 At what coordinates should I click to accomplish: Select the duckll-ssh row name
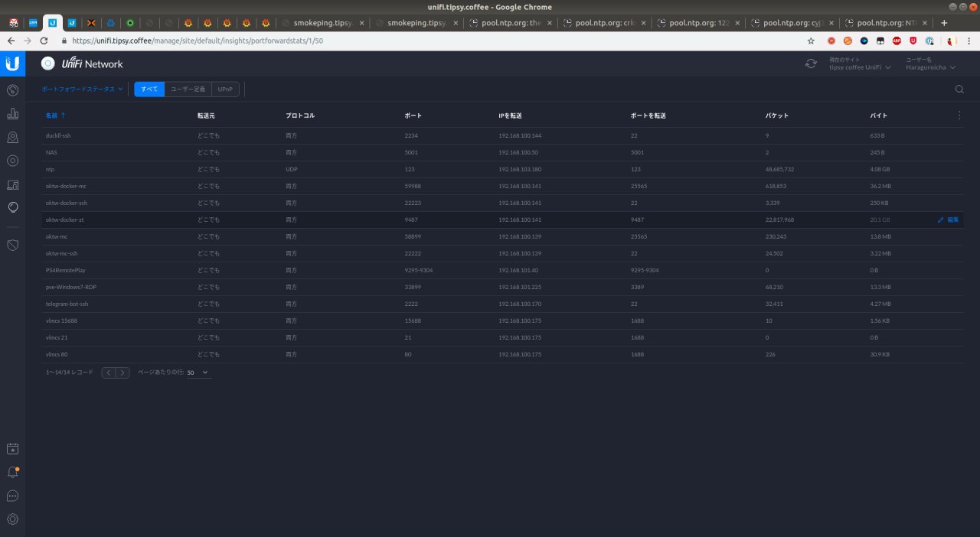(x=58, y=135)
